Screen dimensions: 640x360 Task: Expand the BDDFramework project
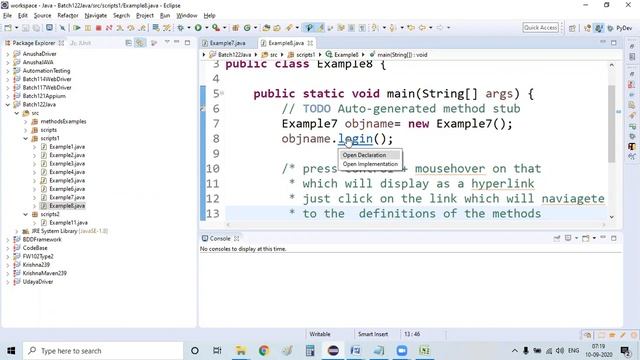(x=8, y=240)
